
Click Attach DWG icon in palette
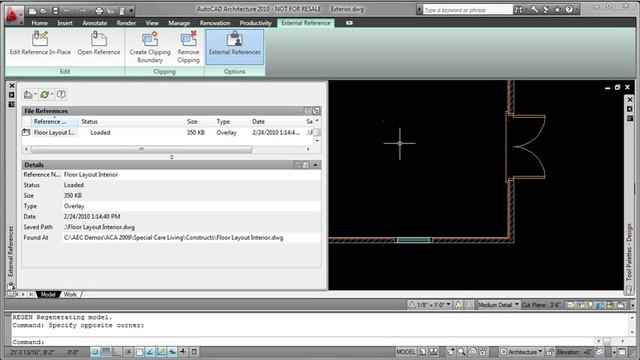point(28,95)
